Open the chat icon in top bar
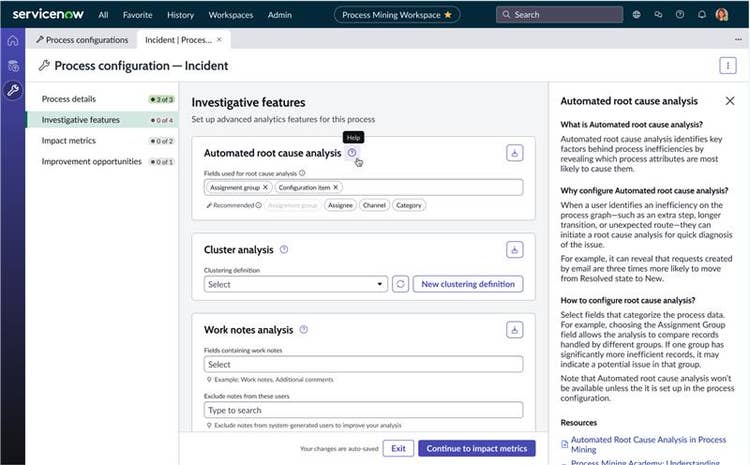Image resolution: width=750 pixels, height=465 pixels. [x=658, y=14]
